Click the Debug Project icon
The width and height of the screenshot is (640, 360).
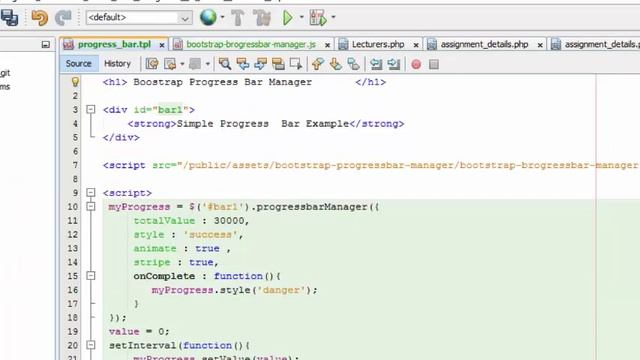318,18
